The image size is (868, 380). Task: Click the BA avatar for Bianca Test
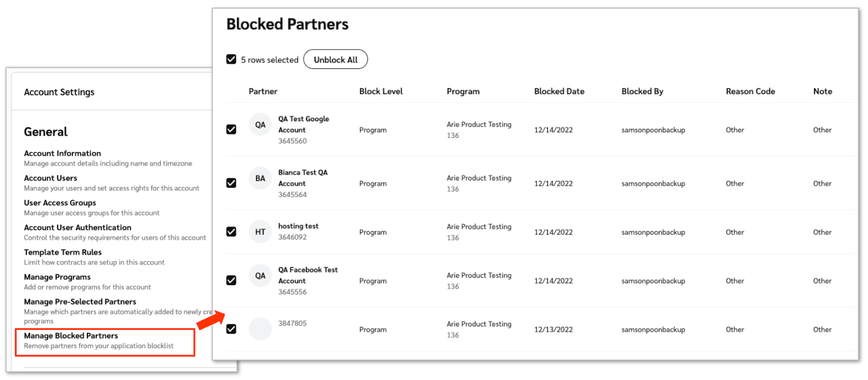pos(260,178)
